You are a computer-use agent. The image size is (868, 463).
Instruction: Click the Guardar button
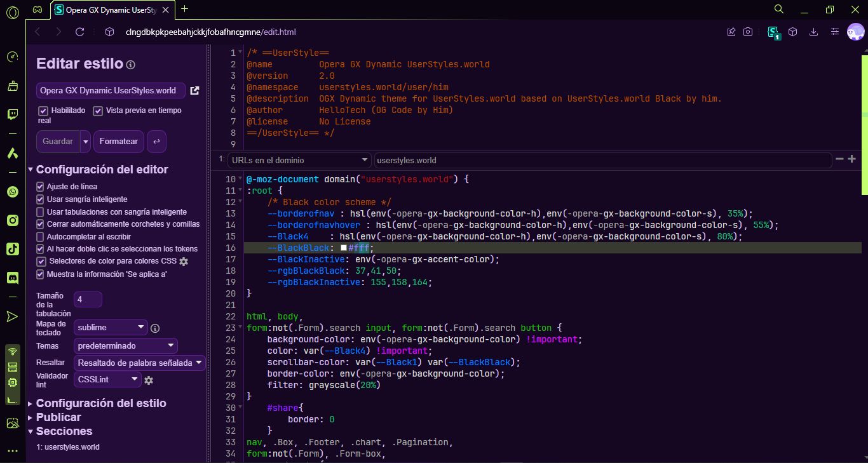click(x=58, y=142)
